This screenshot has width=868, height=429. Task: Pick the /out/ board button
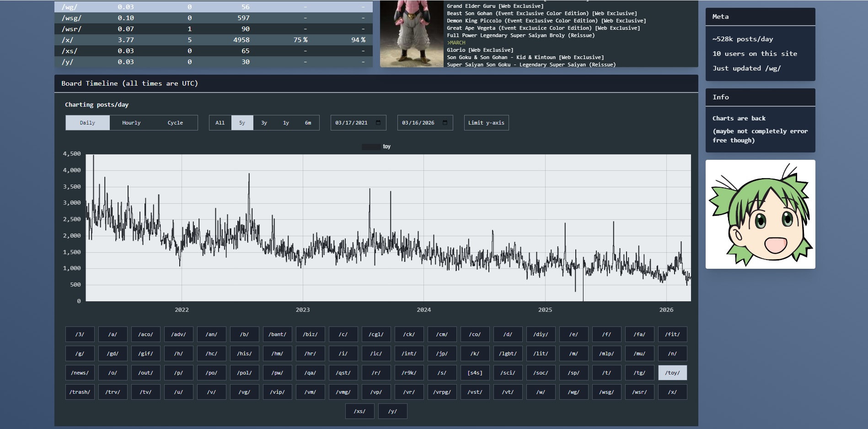[146, 373]
